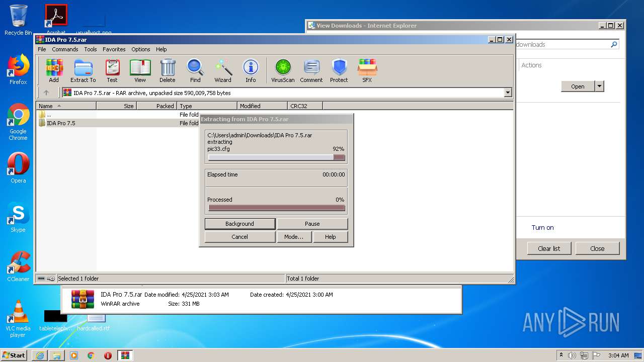This screenshot has height=362, width=644.
Task: Click the file extraction progress bar at 92%
Action: click(276, 157)
